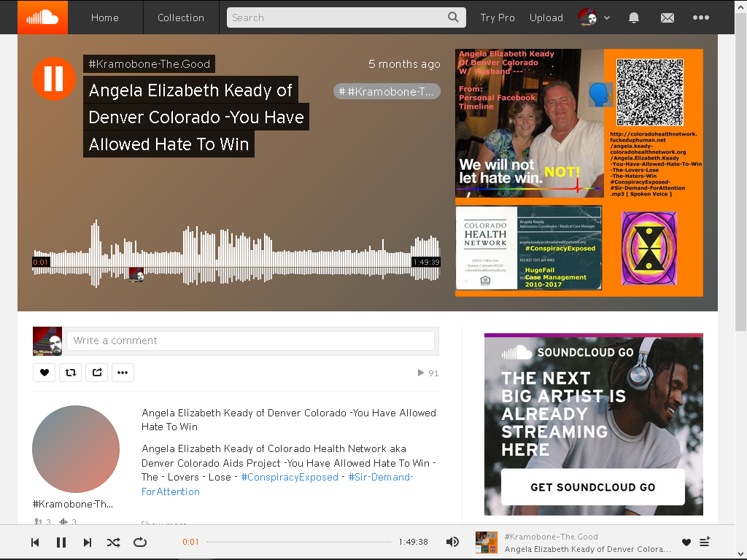Skip to the next track
747x560 pixels.
(88, 542)
